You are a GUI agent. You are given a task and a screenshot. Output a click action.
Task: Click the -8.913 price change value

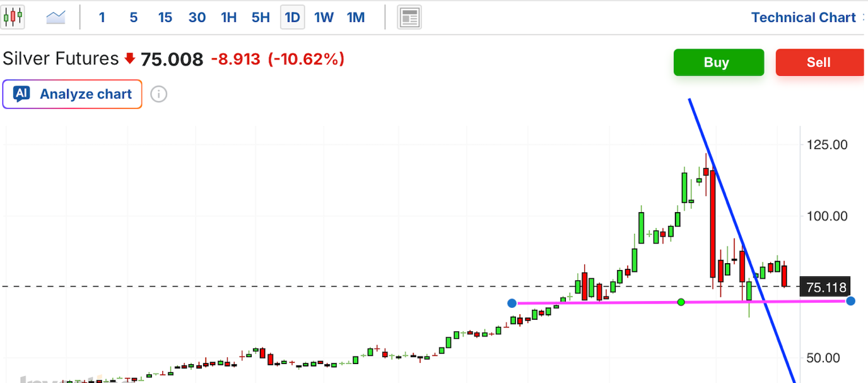(235, 59)
